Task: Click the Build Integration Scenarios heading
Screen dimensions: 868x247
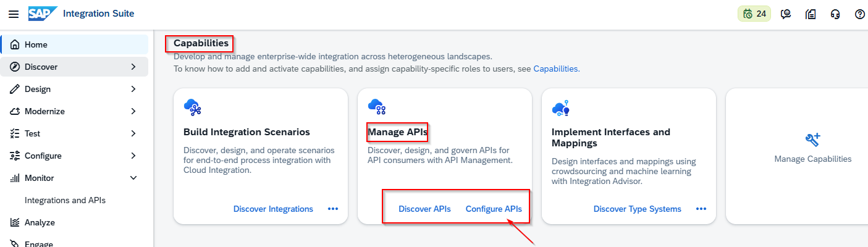Action: pyautogui.click(x=246, y=132)
